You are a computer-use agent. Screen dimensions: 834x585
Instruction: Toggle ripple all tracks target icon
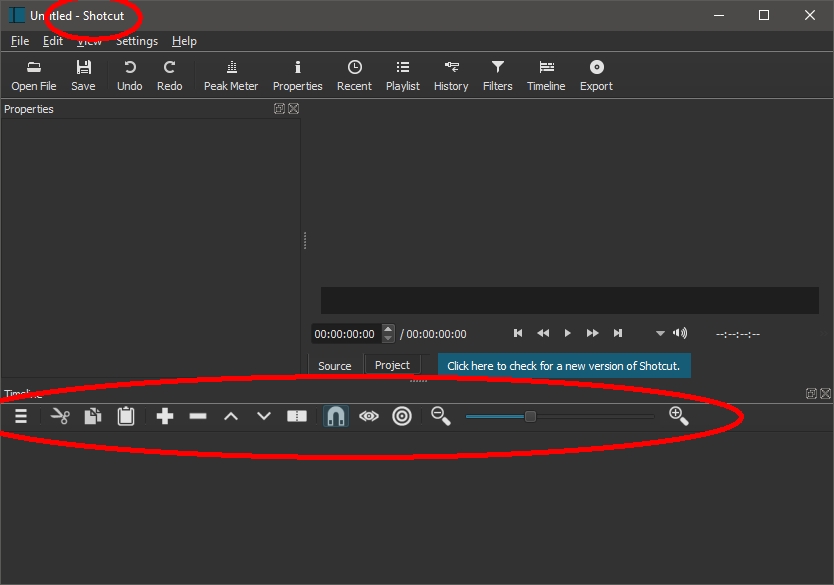402,416
